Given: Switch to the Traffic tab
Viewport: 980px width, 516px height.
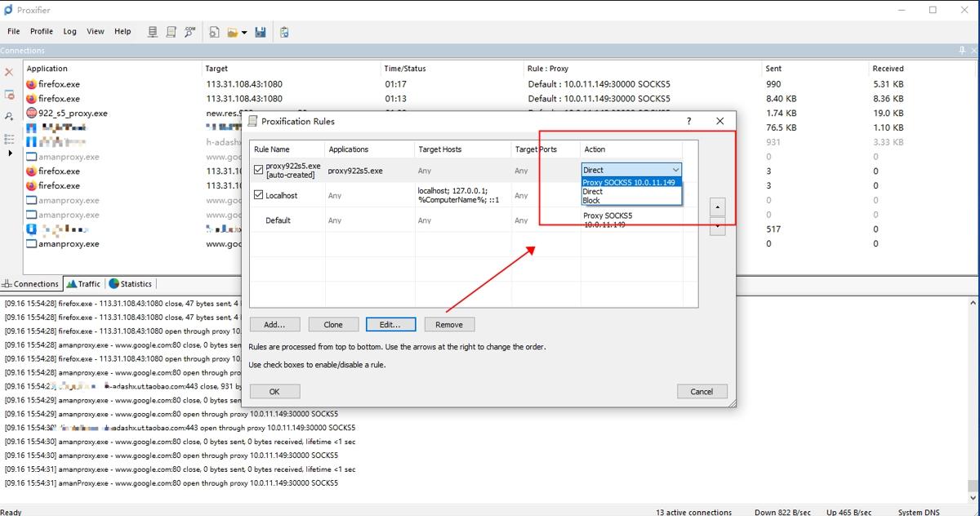Looking at the screenshot, I should (x=84, y=284).
